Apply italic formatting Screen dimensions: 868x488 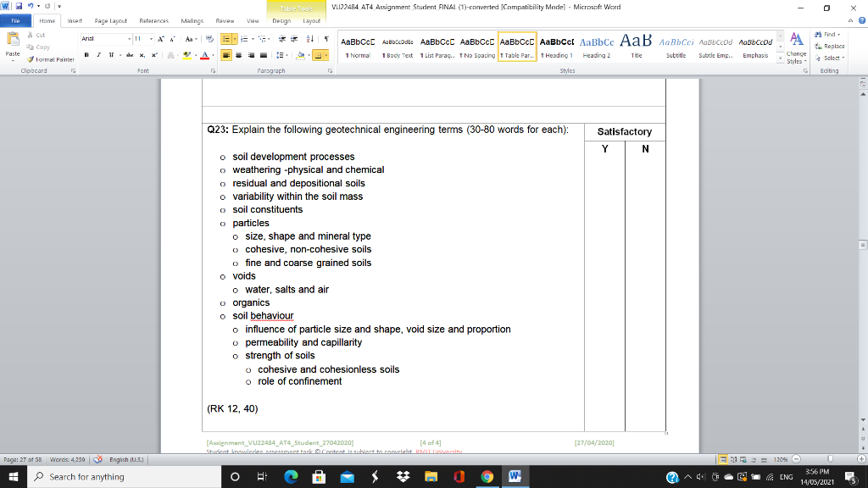coord(98,54)
